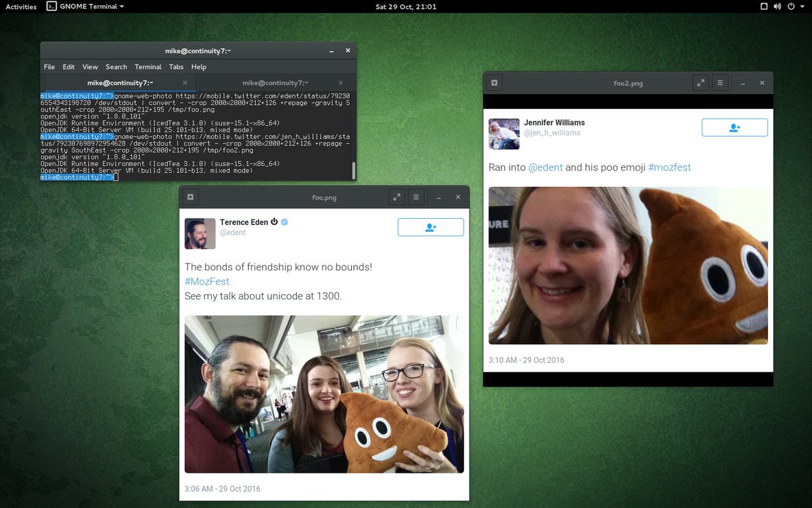This screenshot has width=812, height=508.
Task: Minimize the foo.png window
Action: (x=438, y=197)
